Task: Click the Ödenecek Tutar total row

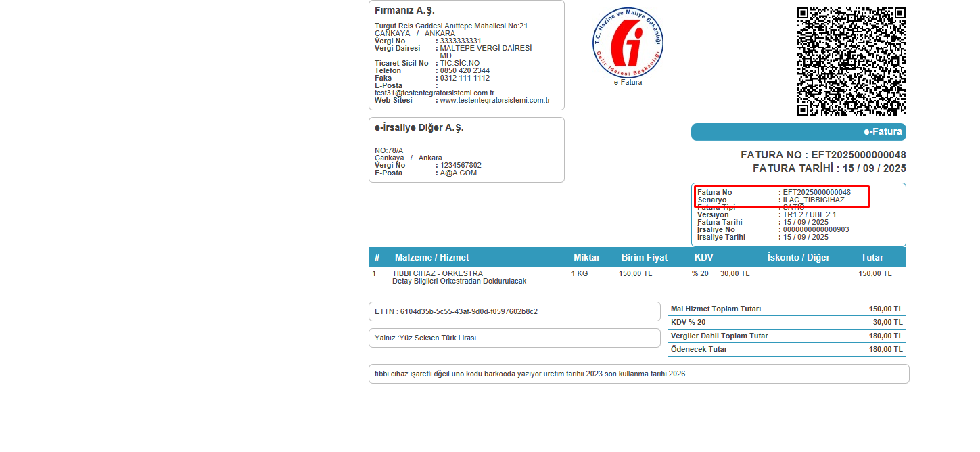Action: click(786, 350)
